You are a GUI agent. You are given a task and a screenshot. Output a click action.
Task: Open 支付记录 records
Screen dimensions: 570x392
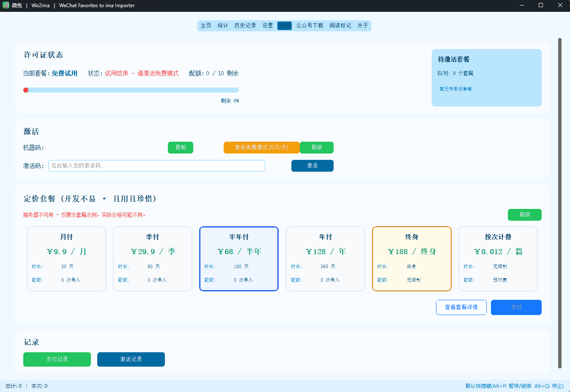click(x=57, y=359)
